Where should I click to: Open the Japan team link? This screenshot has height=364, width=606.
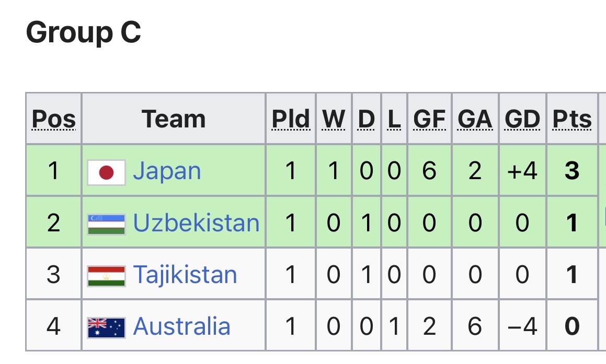tap(167, 171)
